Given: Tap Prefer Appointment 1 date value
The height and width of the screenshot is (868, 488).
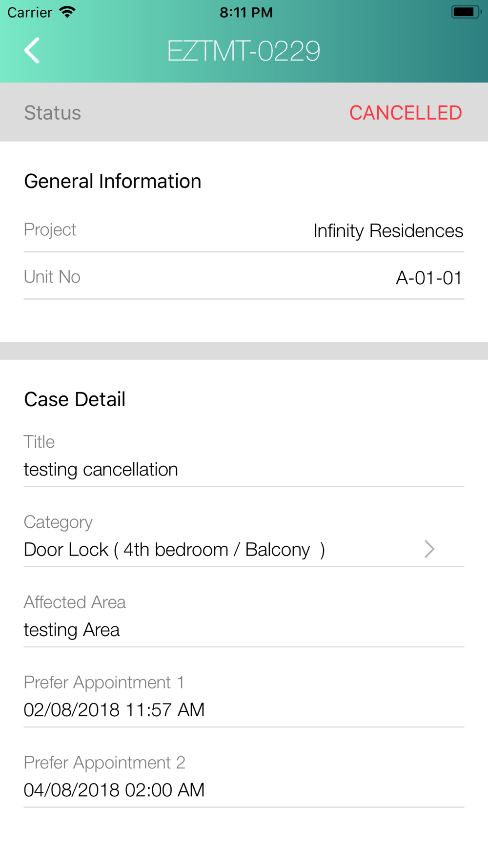Looking at the screenshot, I should click(114, 710).
